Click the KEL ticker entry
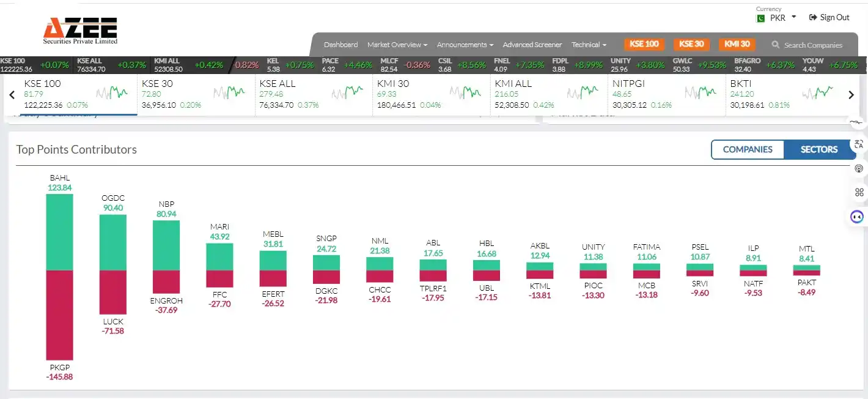This screenshot has height=399, width=868. pyautogui.click(x=290, y=65)
